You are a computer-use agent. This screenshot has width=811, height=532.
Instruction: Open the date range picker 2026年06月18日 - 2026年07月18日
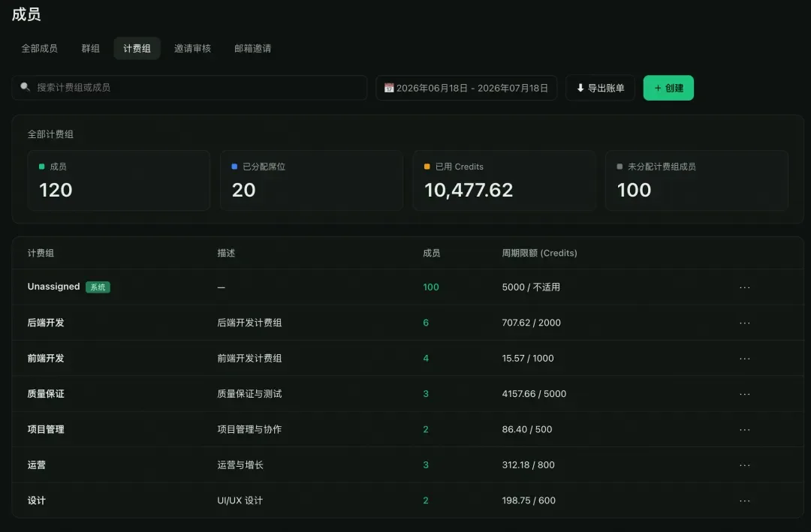(466, 88)
